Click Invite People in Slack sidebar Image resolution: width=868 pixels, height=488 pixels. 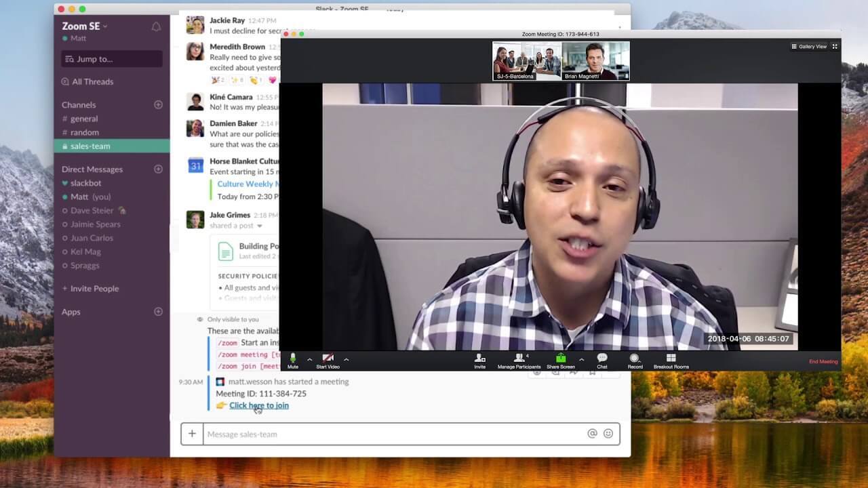pyautogui.click(x=90, y=289)
